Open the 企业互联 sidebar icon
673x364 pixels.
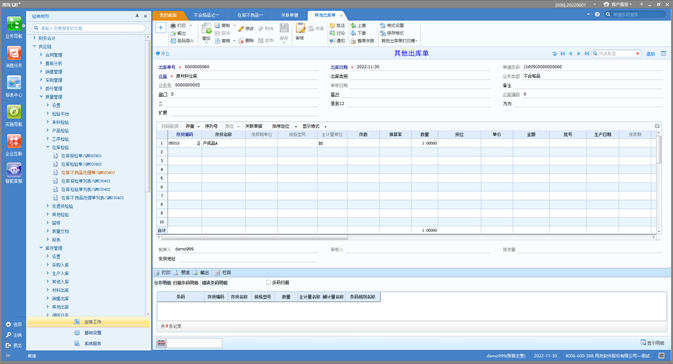14,141
